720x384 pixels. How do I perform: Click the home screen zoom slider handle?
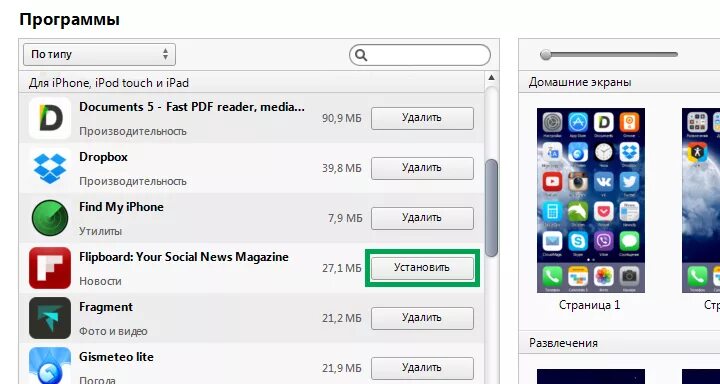[x=546, y=55]
